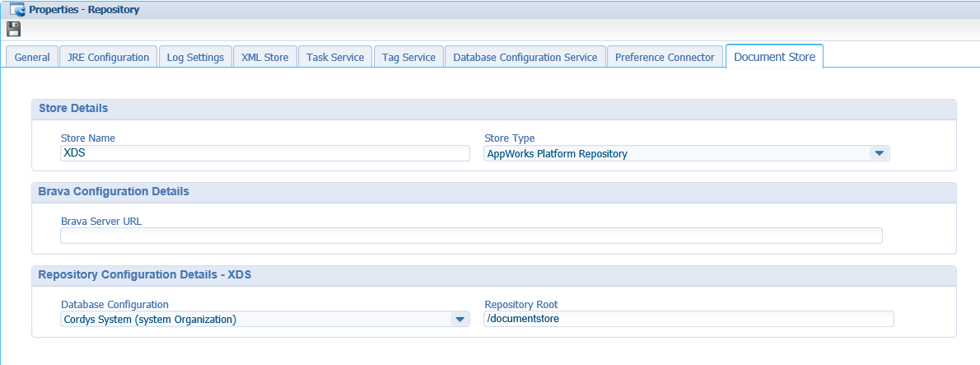Switch to the Tag Service tab
Viewport: 980px width, 365px height.
[409, 58]
